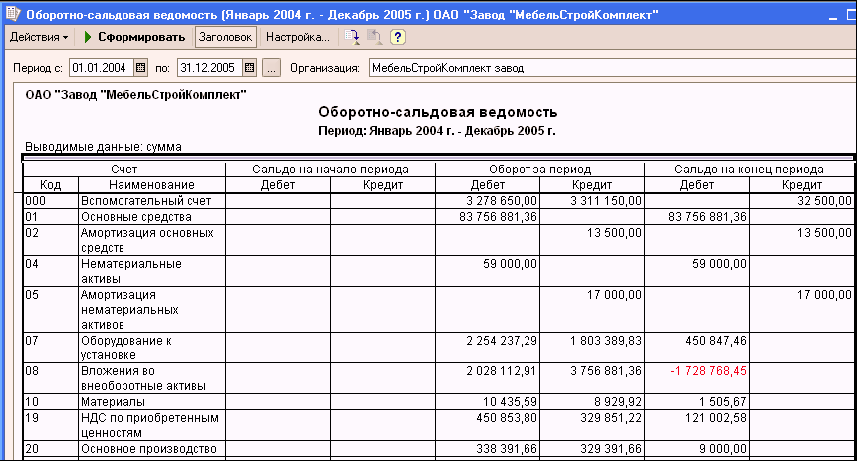Image resolution: width=857 pixels, height=461 pixels.
Task: Select account 20 Основное производство
Action: pyautogui.click(x=148, y=449)
